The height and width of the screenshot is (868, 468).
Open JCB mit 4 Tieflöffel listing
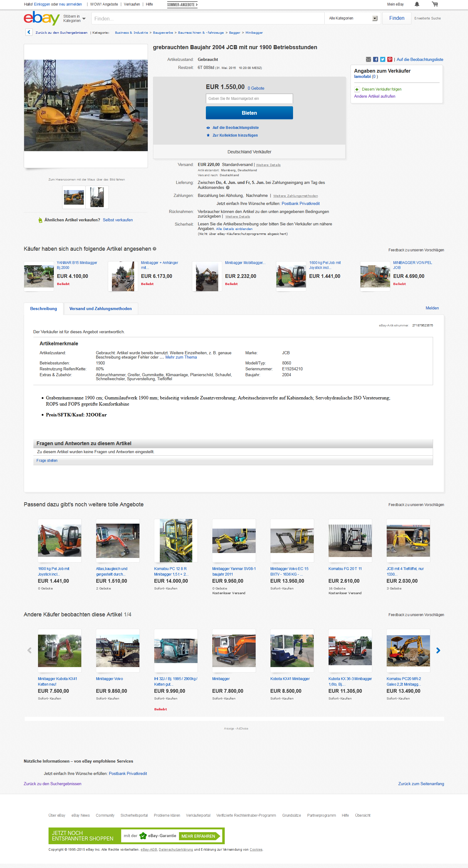[x=405, y=571]
